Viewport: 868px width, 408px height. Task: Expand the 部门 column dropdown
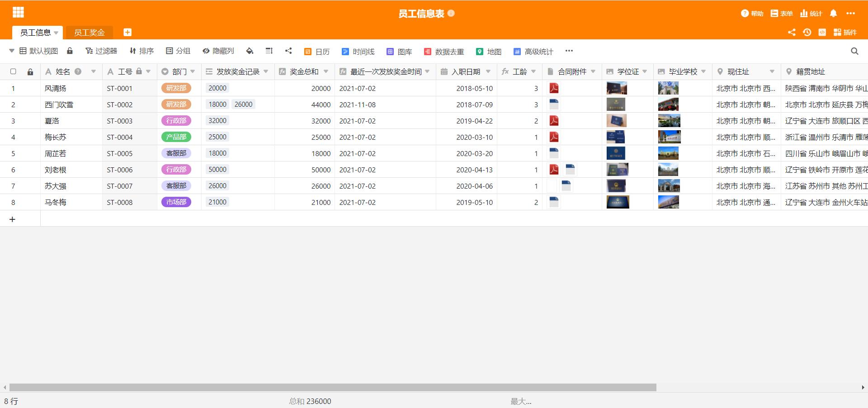(x=193, y=71)
